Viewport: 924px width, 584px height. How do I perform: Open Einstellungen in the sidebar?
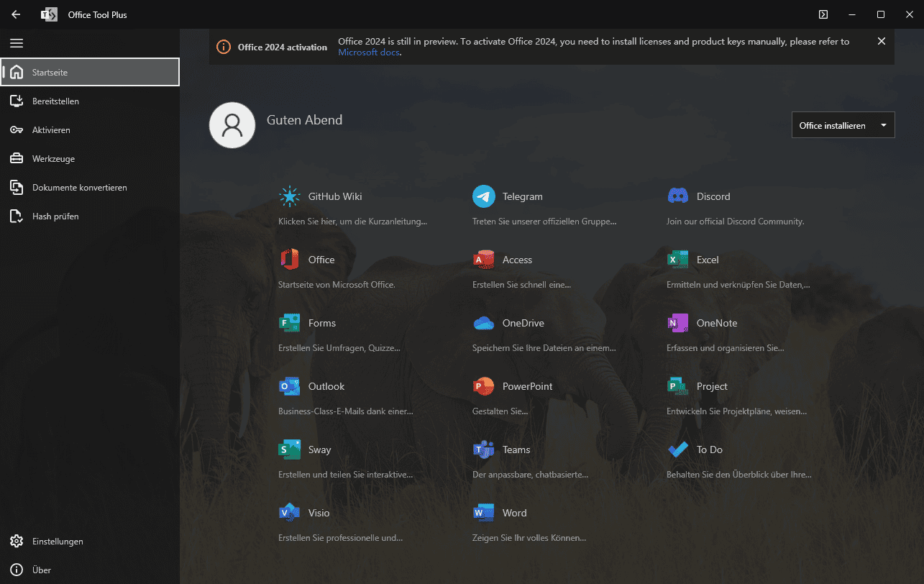90,541
